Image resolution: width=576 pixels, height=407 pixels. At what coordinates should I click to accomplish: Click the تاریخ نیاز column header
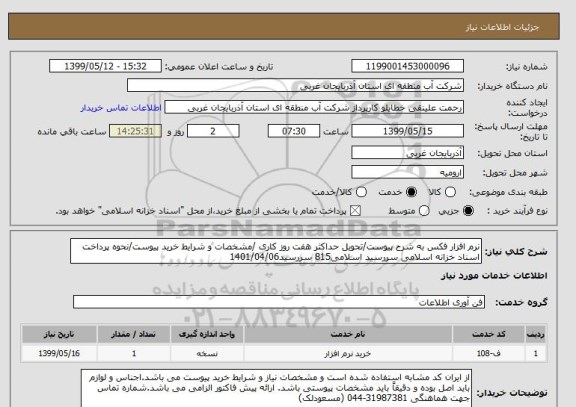[59, 334]
